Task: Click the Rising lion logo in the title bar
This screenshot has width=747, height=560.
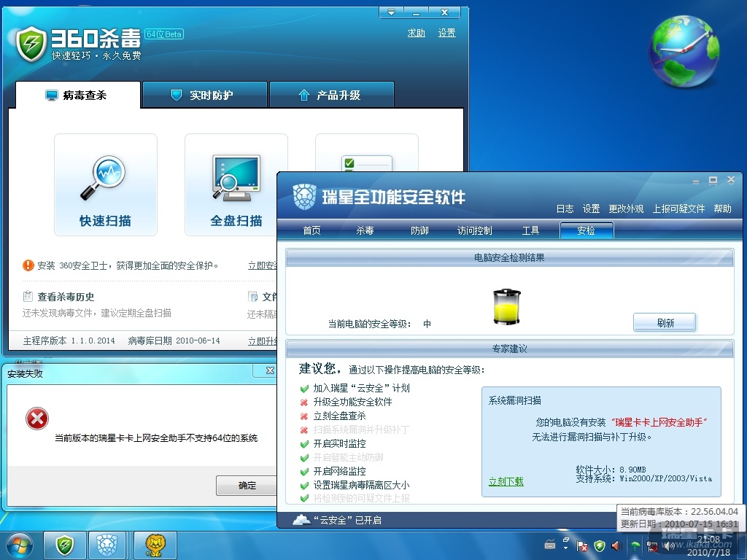Action: coord(304,197)
